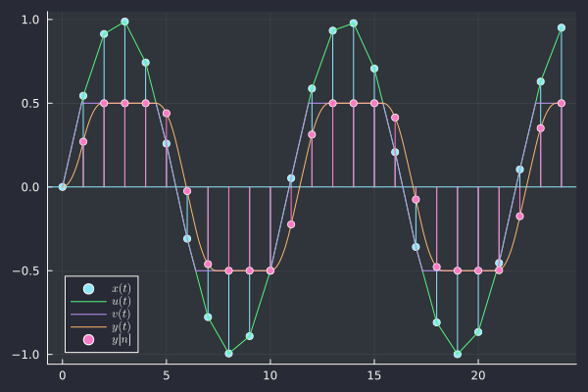Click the 1.0 y-axis tick label
The width and height of the screenshot is (588, 392).
pos(29,20)
